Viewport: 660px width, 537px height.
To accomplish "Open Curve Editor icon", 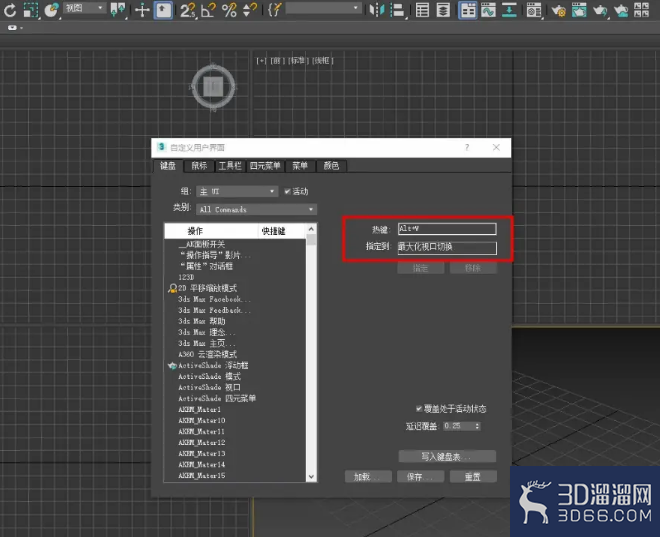I will [488, 10].
